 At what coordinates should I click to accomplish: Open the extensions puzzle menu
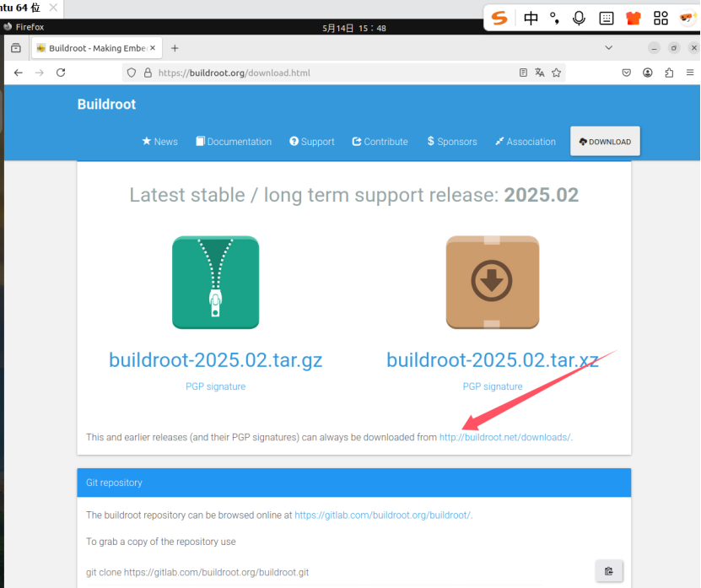pos(669,73)
